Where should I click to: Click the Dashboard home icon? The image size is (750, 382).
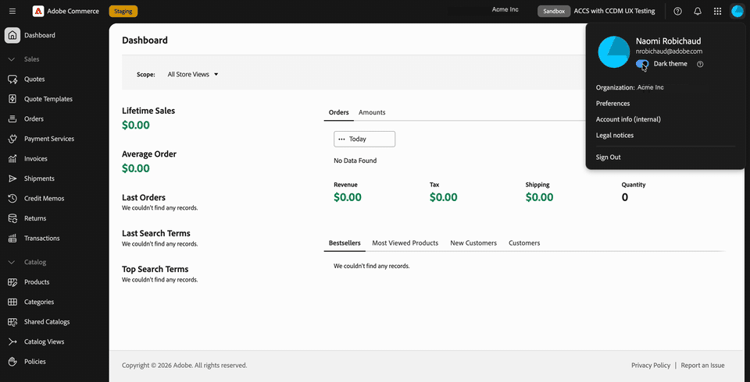(12, 35)
